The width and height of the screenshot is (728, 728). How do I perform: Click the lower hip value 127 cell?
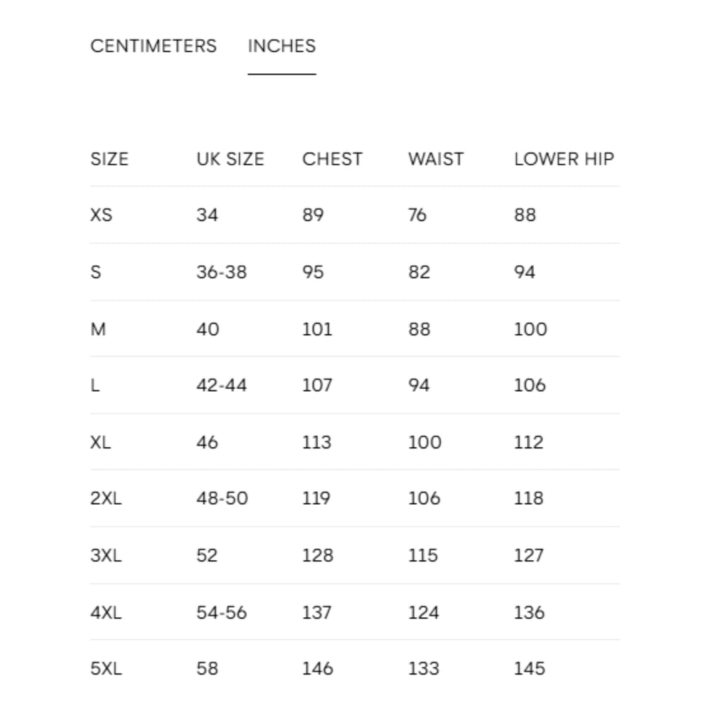tap(528, 555)
